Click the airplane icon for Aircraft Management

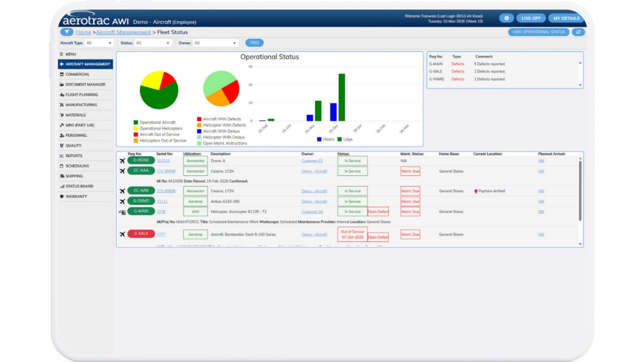click(62, 64)
